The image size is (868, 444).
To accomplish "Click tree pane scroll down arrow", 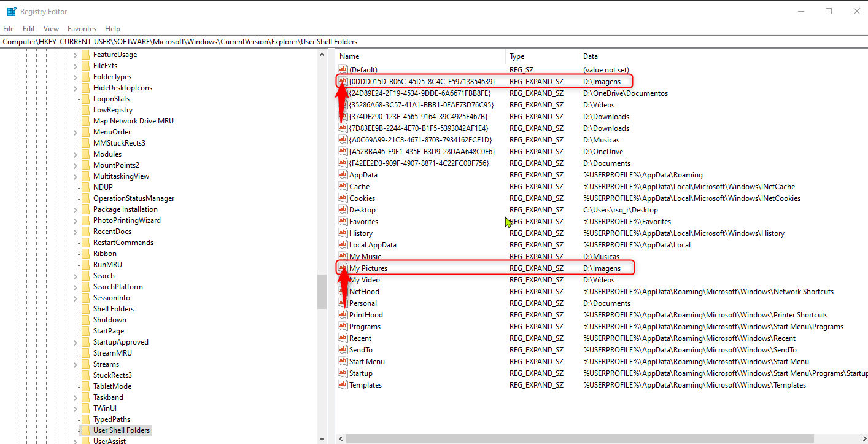I will tap(322, 438).
